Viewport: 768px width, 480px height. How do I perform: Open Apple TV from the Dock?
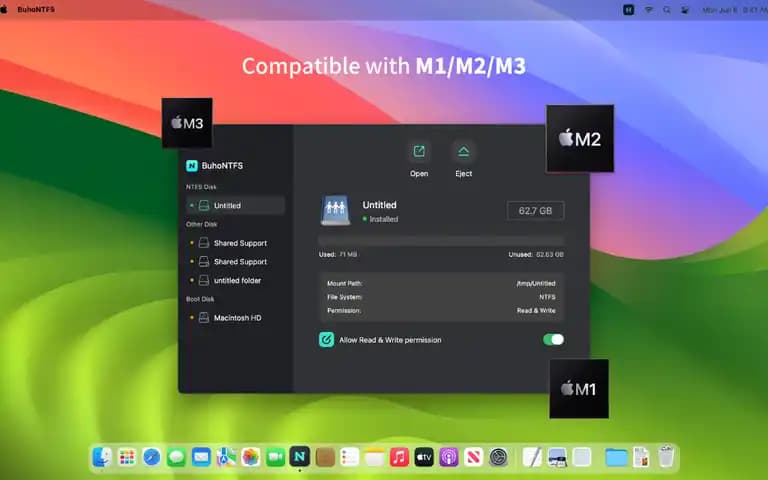coord(424,457)
